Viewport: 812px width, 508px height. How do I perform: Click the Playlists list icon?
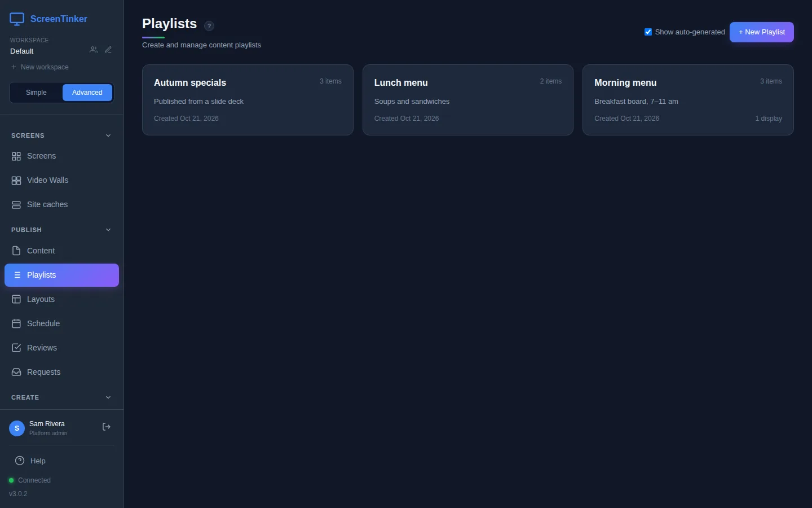click(17, 275)
